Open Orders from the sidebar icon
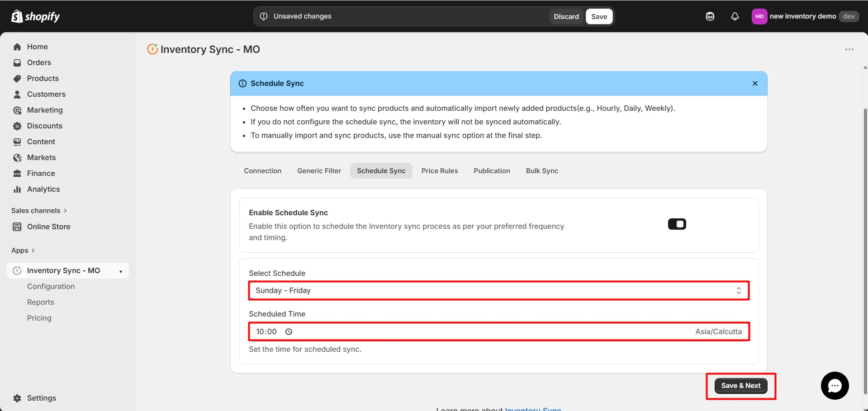The width and height of the screenshot is (868, 411). [x=17, y=62]
